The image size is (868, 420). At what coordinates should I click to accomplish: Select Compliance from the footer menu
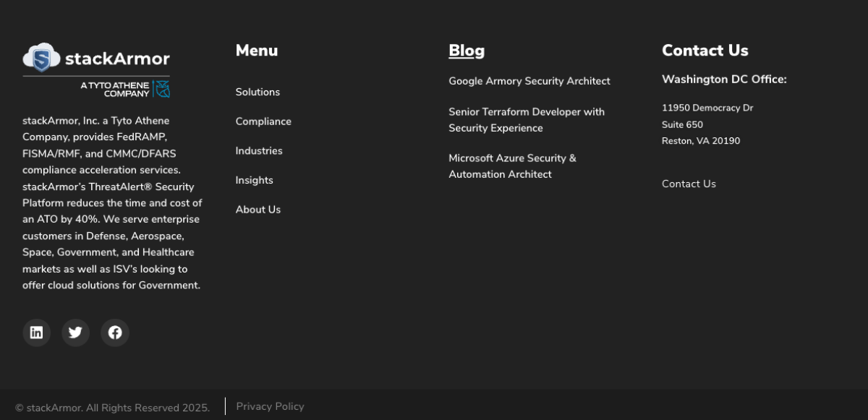[263, 121]
